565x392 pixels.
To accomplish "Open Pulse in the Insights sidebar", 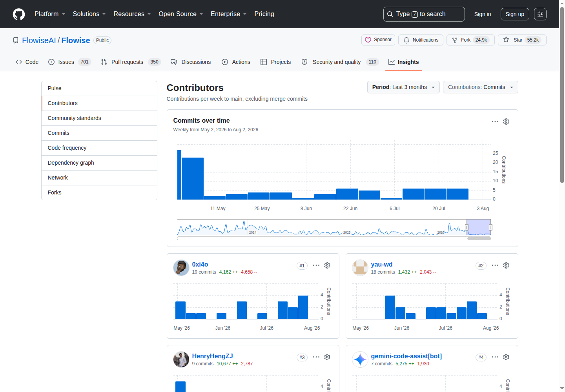I will click(x=99, y=88).
